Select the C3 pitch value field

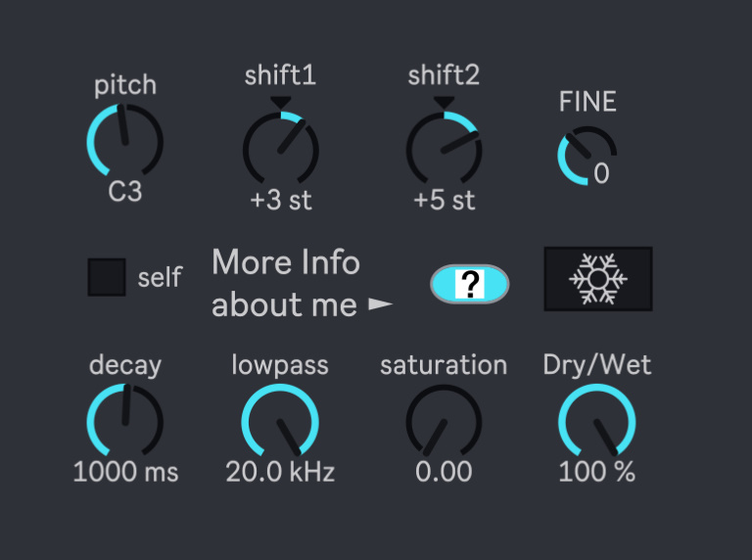point(124,192)
